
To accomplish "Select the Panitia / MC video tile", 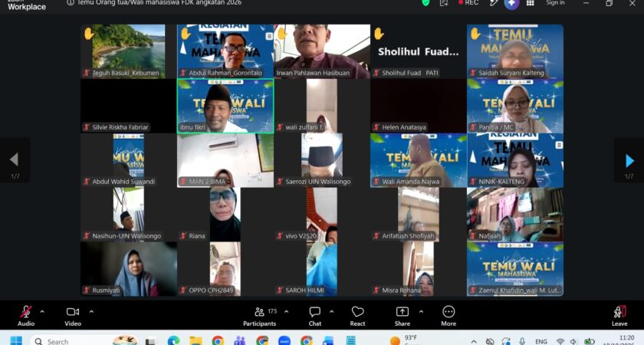I will pyautogui.click(x=515, y=106).
